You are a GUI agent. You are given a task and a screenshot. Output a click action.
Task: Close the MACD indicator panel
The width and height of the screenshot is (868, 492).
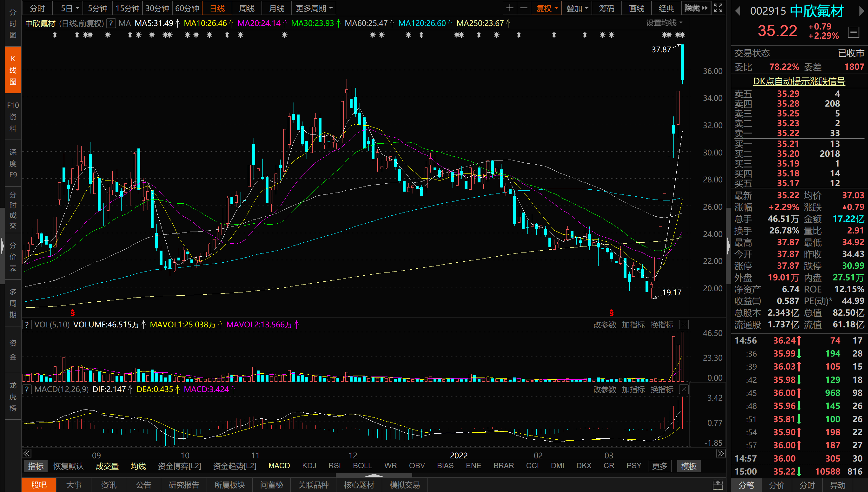[684, 390]
